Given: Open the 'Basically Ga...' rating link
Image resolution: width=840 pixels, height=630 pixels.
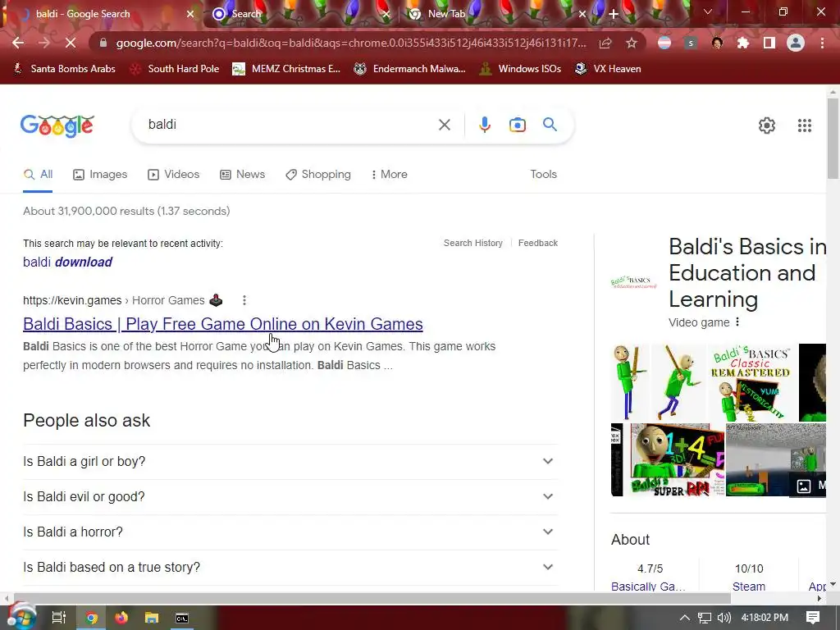Looking at the screenshot, I should pyautogui.click(x=648, y=586).
